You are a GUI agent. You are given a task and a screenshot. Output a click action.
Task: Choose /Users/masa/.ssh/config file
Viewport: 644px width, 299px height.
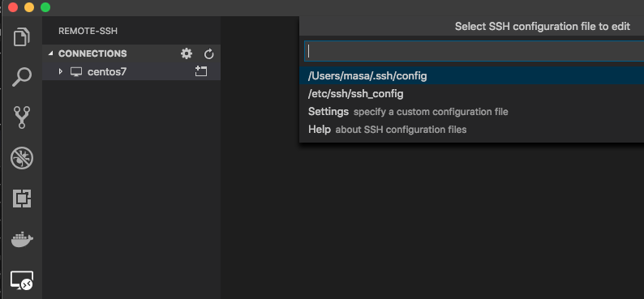tap(471, 76)
